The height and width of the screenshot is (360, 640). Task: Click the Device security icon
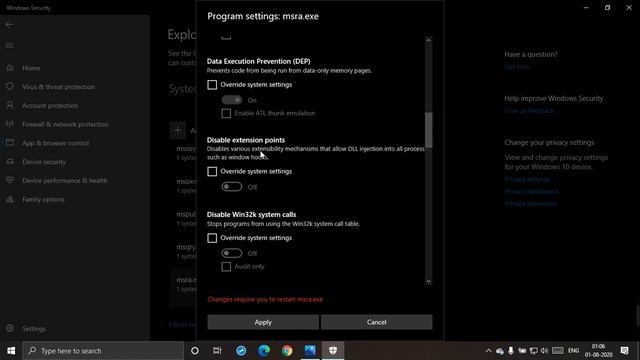tap(10, 162)
